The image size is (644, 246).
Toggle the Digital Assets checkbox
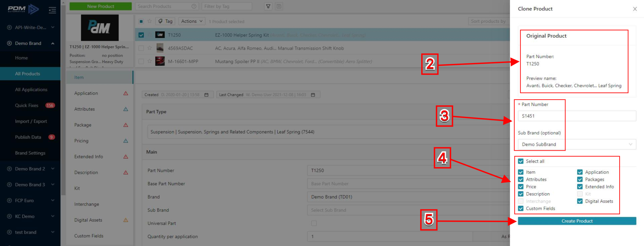point(580,201)
